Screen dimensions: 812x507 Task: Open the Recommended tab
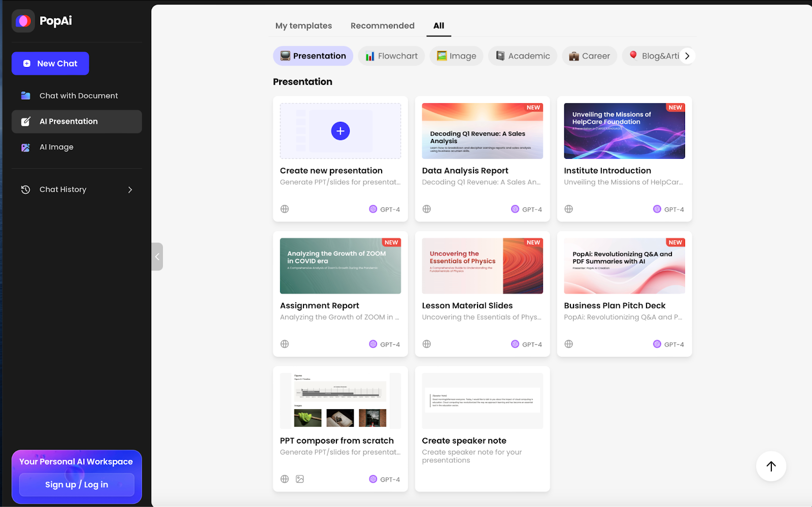pyautogui.click(x=382, y=25)
